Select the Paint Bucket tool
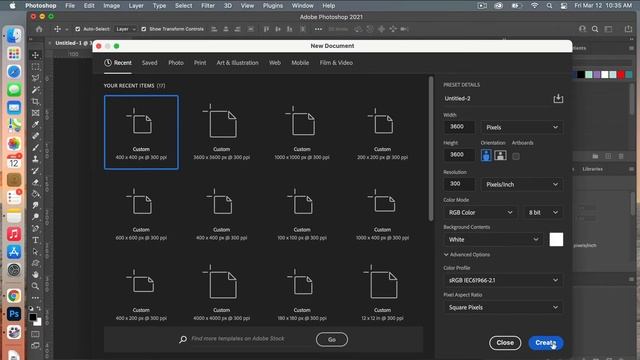This screenshot has height=360, width=640. 36,194
